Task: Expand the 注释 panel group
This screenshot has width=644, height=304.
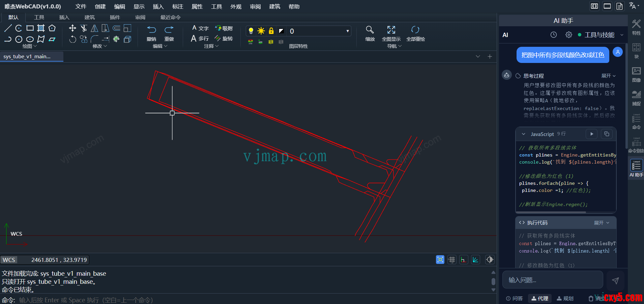Action: click(x=211, y=46)
